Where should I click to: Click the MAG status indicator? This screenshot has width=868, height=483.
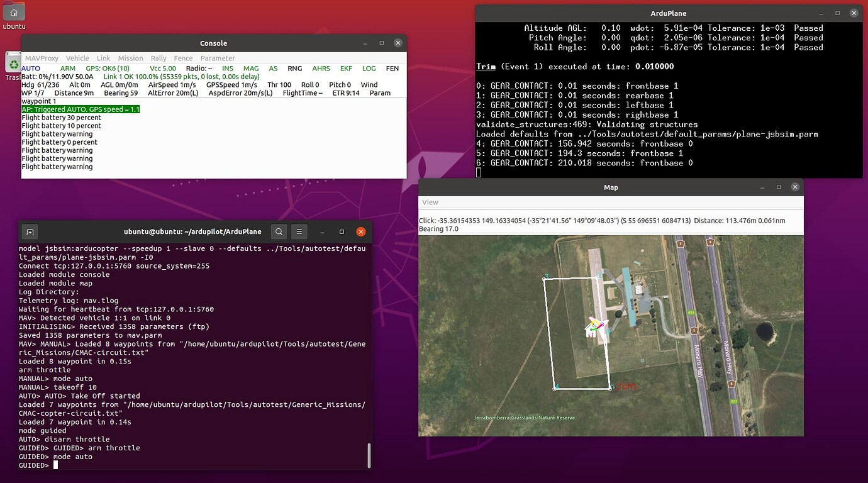[x=251, y=69]
